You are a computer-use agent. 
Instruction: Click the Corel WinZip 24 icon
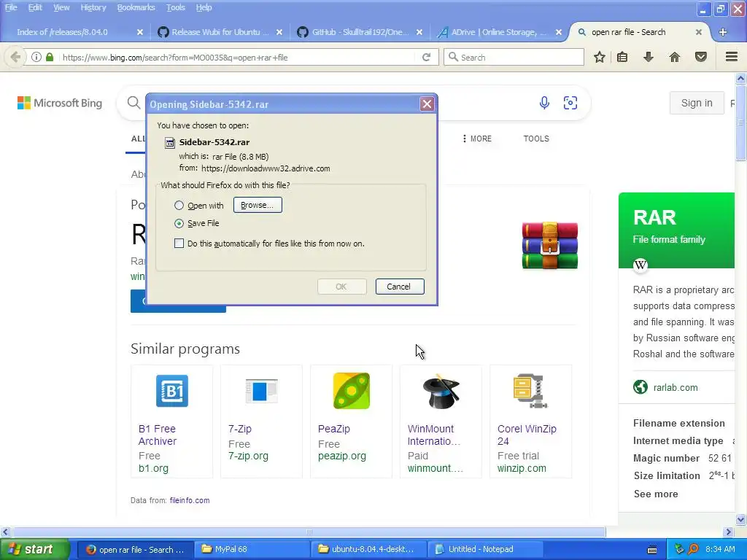(x=530, y=391)
